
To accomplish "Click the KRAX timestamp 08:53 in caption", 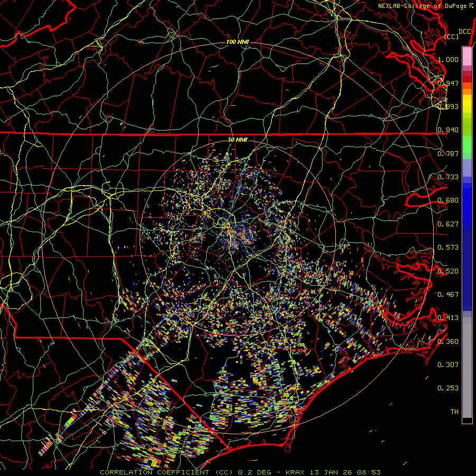I will [x=369, y=472].
